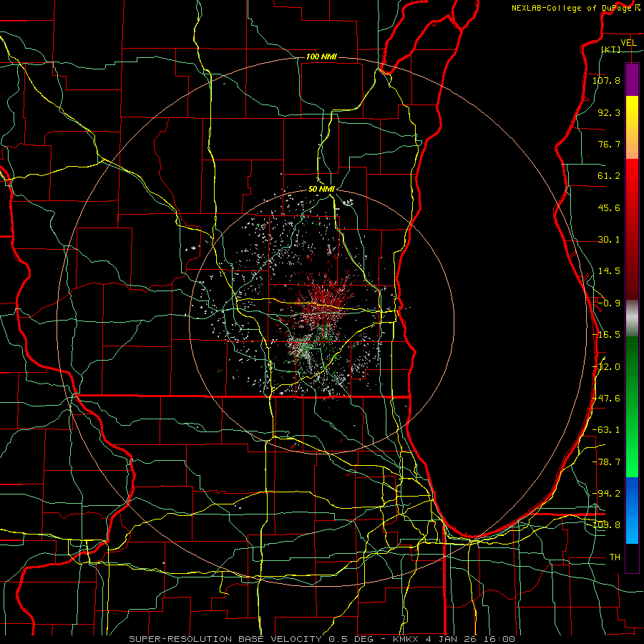Screen dimensions: 644x644
Task: Click the -63.1 velocity scale value
Action: (606, 430)
